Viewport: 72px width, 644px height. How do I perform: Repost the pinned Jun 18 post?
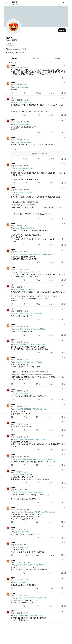(x=25, y=78)
